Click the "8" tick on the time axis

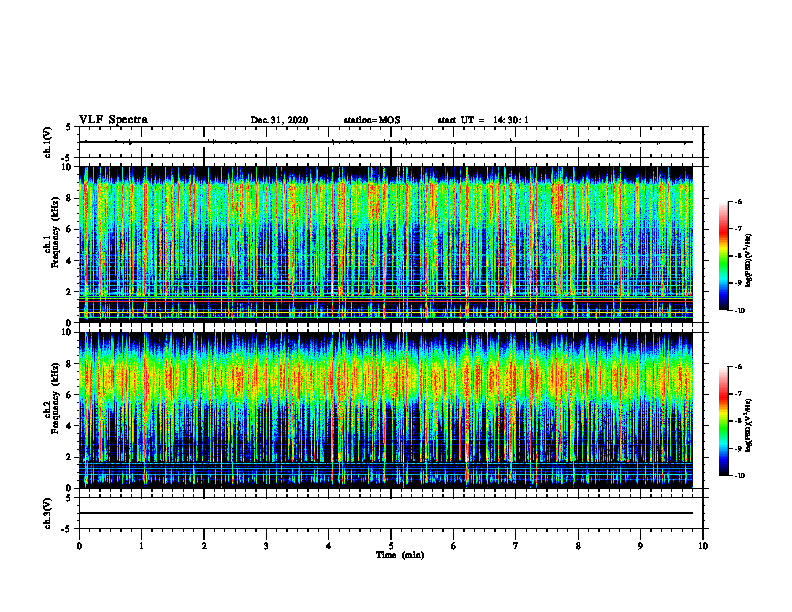(578, 546)
